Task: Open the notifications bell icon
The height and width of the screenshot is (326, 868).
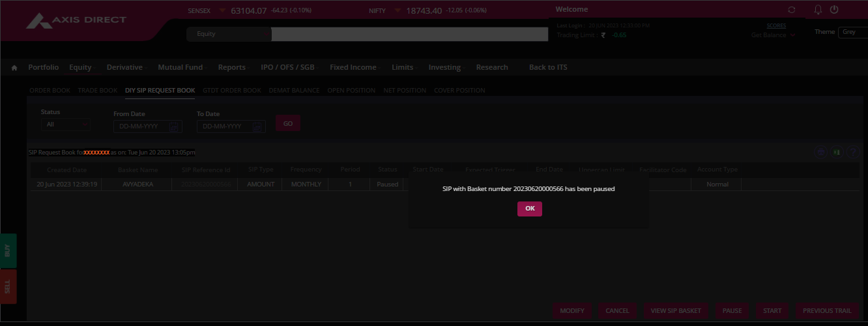Action: tap(818, 10)
